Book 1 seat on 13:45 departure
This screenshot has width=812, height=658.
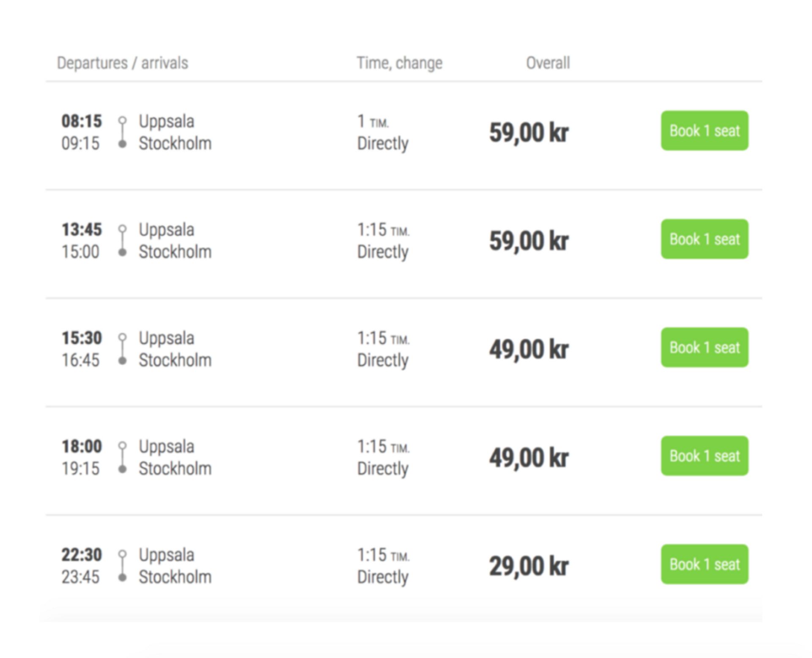click(x=705, y=239)
